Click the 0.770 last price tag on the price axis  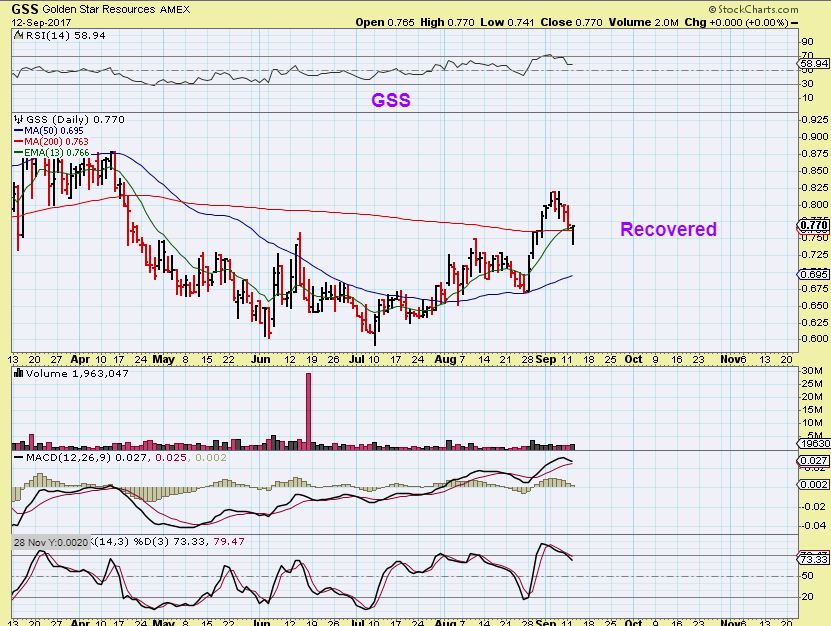point(814,226)
